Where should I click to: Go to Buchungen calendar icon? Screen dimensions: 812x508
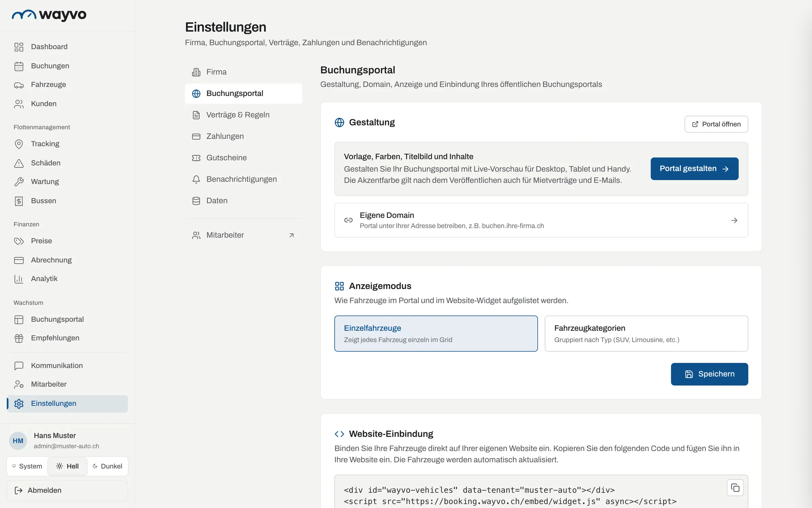point(19,66)
